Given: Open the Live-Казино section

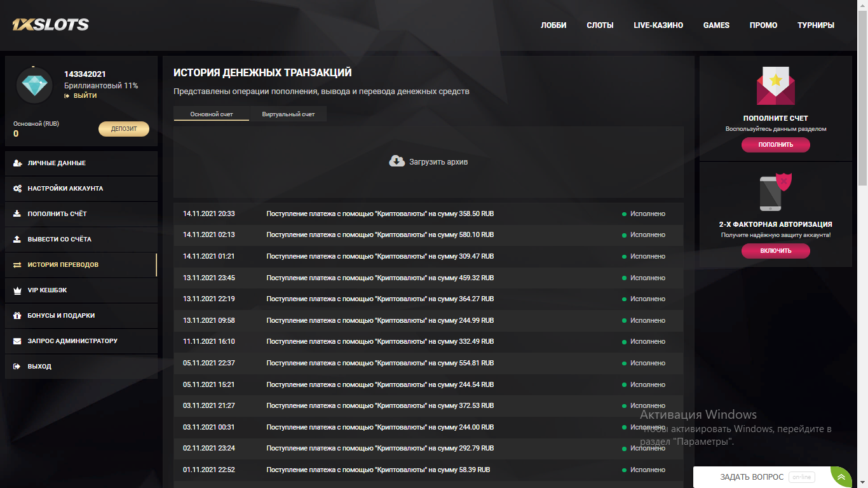Looking at the screenshot, I should pyautogui.click(x=658, y=25).
